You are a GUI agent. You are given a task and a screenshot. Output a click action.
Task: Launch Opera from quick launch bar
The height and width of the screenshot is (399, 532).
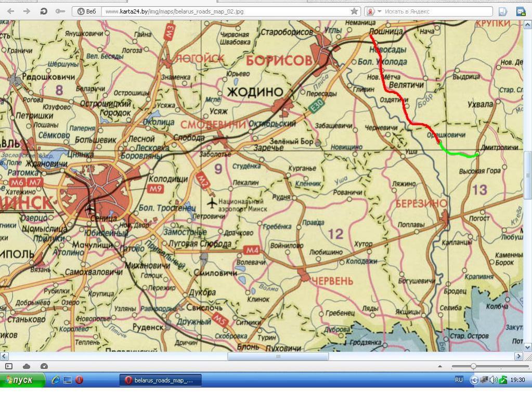(x=79, y=380)
